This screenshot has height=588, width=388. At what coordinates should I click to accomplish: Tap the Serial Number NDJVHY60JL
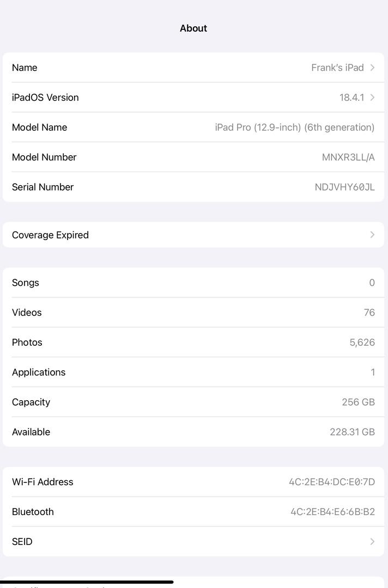coord(344,187)
